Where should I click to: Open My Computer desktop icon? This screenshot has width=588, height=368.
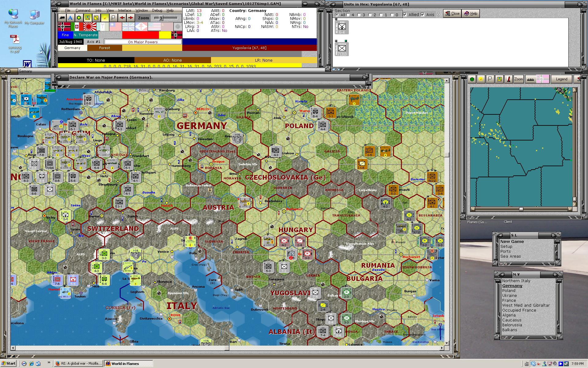pos(34,17)
